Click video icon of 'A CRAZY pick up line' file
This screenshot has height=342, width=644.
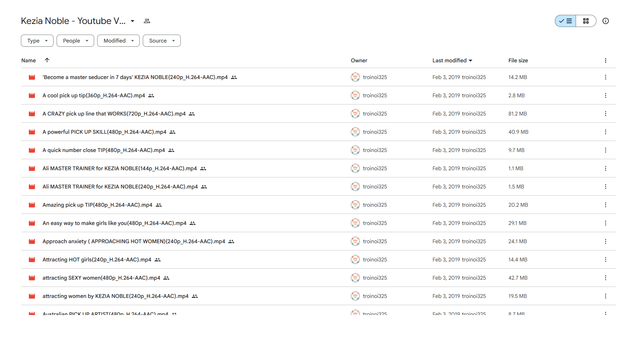coord(32,114)
